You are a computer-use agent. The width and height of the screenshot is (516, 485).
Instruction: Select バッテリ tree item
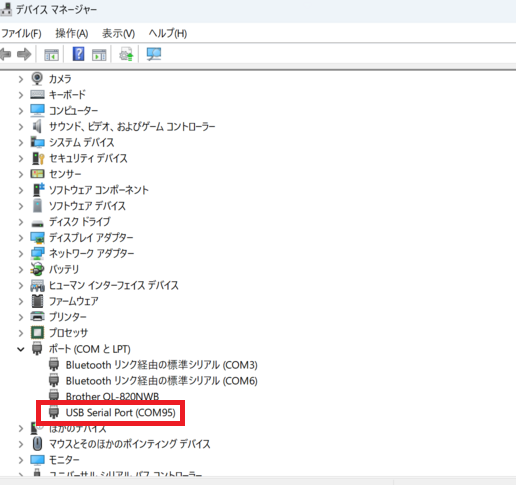click(64, 269)
